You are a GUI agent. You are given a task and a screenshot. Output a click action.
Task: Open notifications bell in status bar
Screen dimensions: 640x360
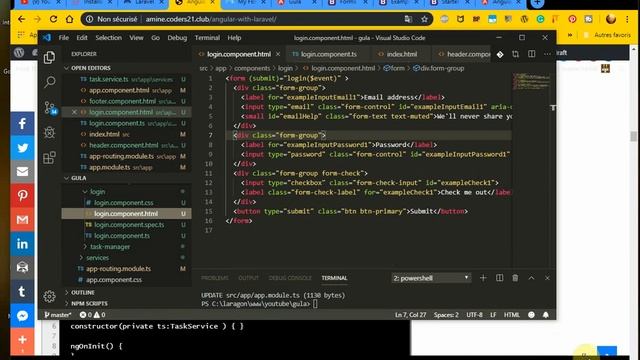click(x=546, y=315)
